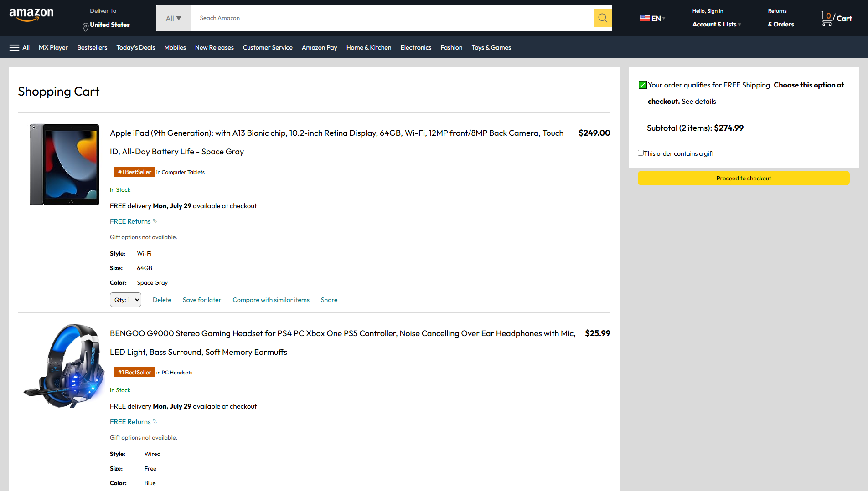The width and height of the screenshot is (868, 491).
Task: Open Bestsellers in nav bar
Action: point(92,47)
